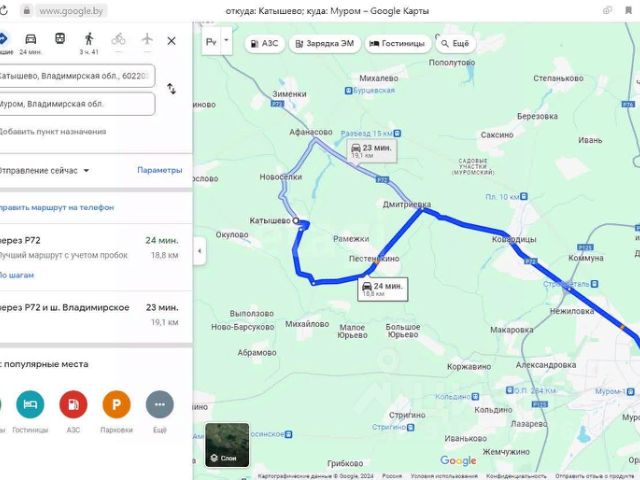
Task: Select driving travel mode icon
Action: pyautogui.click(x=31, y=40)
